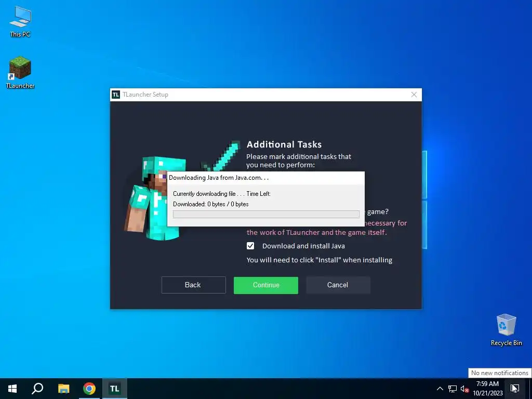Show hidden system tray icons

(440, 389)
